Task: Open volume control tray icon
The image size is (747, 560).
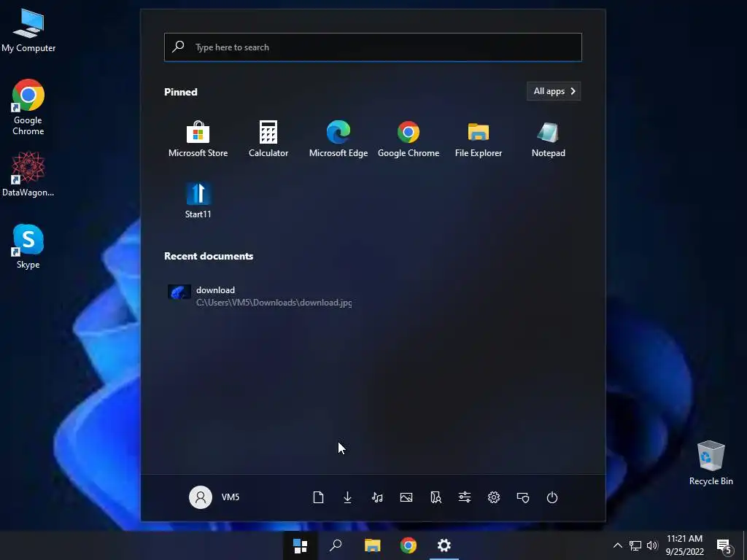Action: (x=652, y=545)
